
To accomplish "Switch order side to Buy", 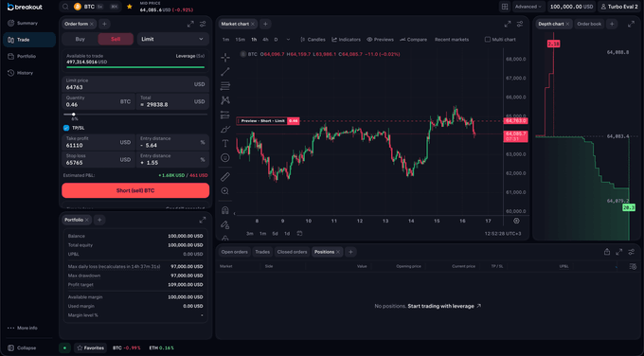I will click(80, 39).
